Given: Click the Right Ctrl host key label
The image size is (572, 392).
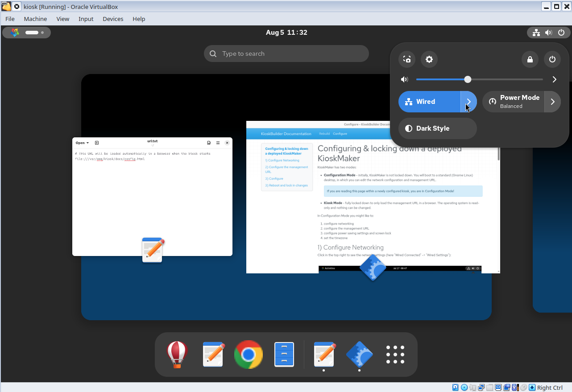Looking at the screenshot, I should [x=550, y=388].
